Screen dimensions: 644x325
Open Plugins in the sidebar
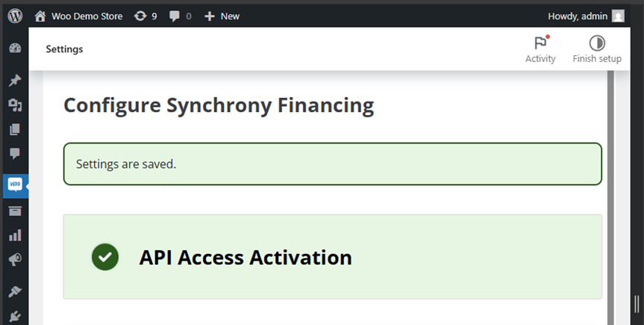click(x=15, y=316)
